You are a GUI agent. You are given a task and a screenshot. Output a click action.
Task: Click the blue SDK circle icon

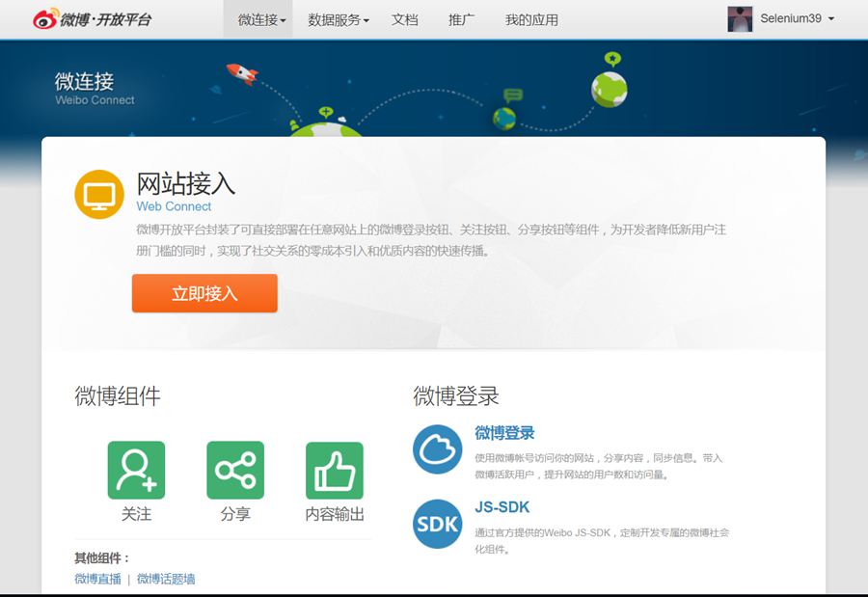(437, 524)
